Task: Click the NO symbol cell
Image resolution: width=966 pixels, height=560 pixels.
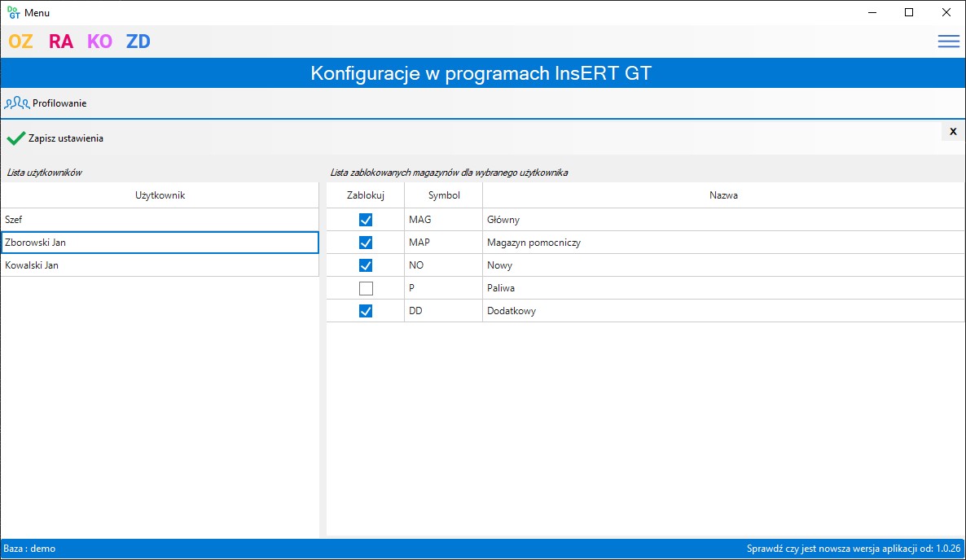Action: pyautogui.click(x=444, y=265)
